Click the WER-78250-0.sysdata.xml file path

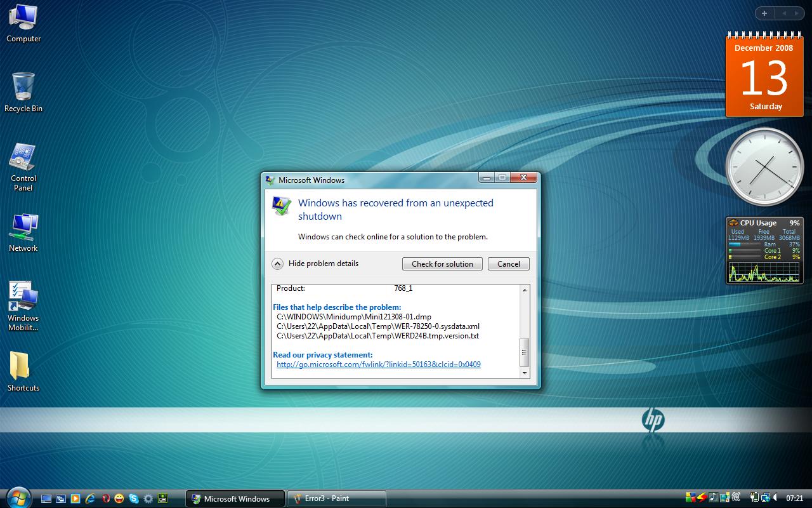[x=378, y=326]
